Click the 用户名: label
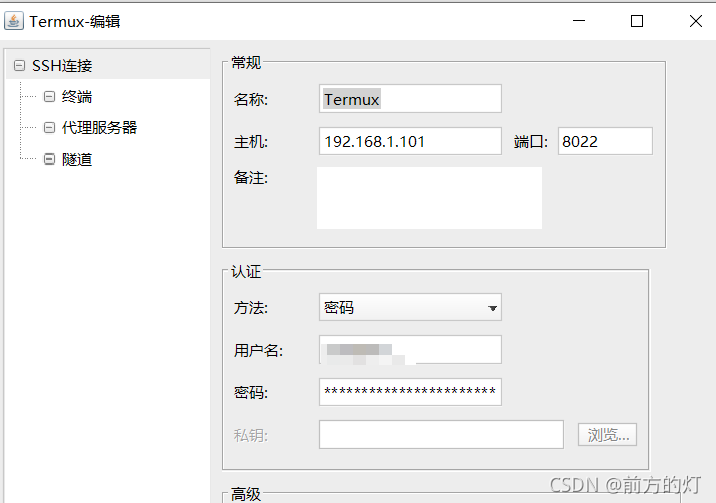Viewport: 716px width, 503px height. 258,350
